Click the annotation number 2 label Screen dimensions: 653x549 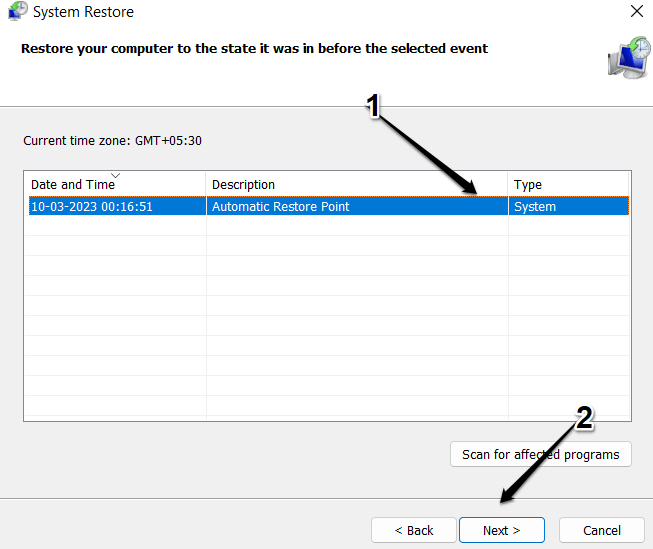pyautogui.click(x=584, y=418)
